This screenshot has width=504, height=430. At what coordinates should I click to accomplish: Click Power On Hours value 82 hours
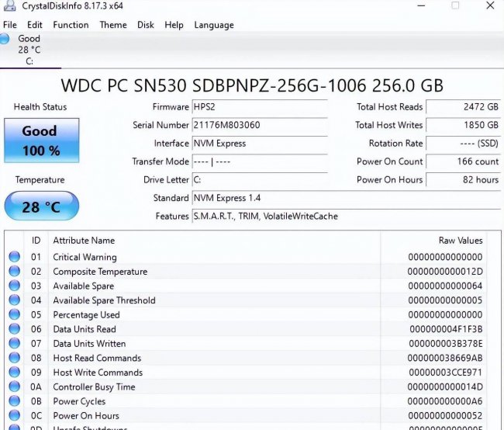463,179
